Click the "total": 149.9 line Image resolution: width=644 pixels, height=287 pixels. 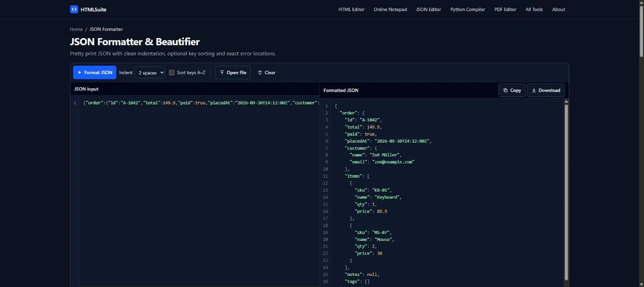pos(363,127)
